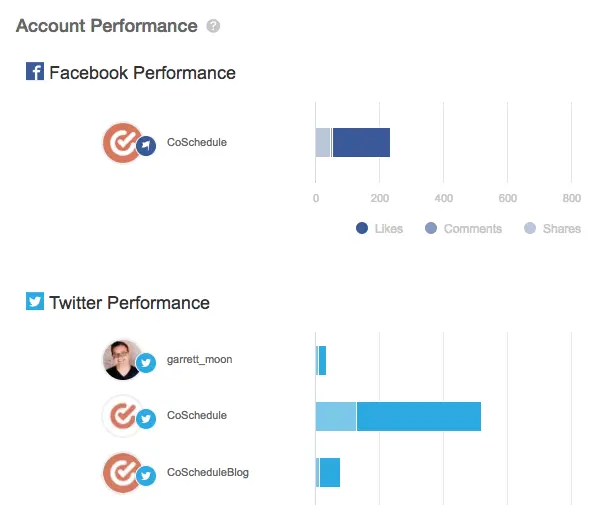Click the light Shares segment of Facebook bar
The height and width of the screenshot is (505, 610).
coord(323,142)
